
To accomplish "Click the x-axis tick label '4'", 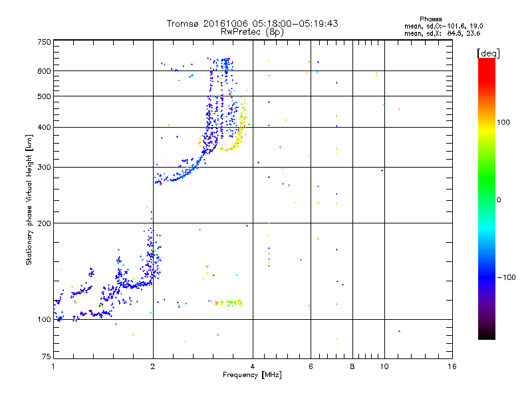I will click(x=253, y=366).
